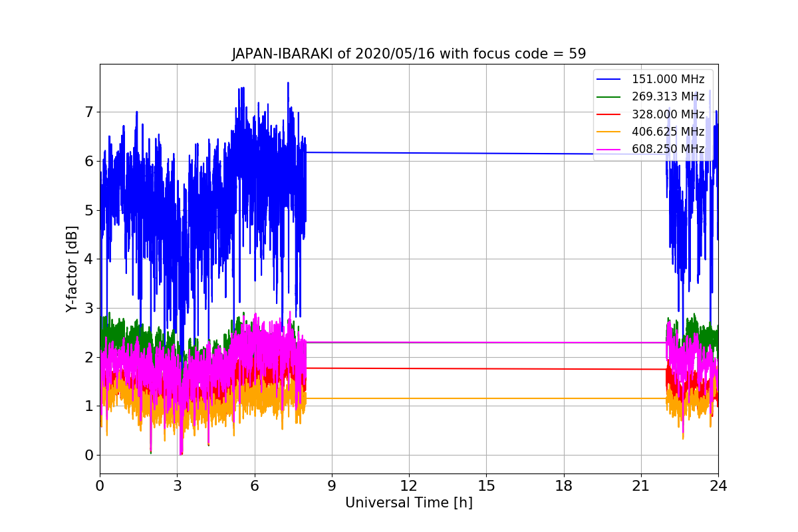Click the orange legend line for 406.625 MHz
This screenshot has height=532, width=798.
coord(609,132)
